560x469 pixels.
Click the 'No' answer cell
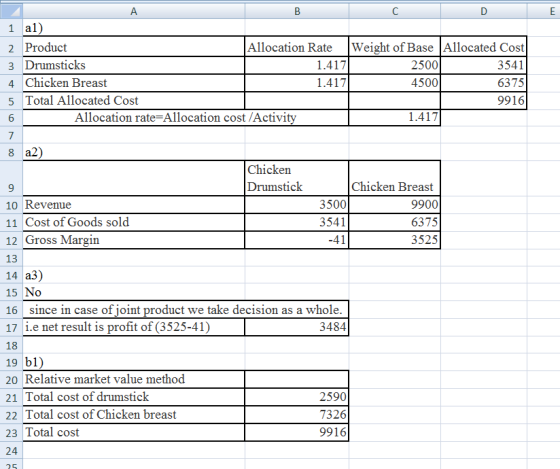pos(134,292)
